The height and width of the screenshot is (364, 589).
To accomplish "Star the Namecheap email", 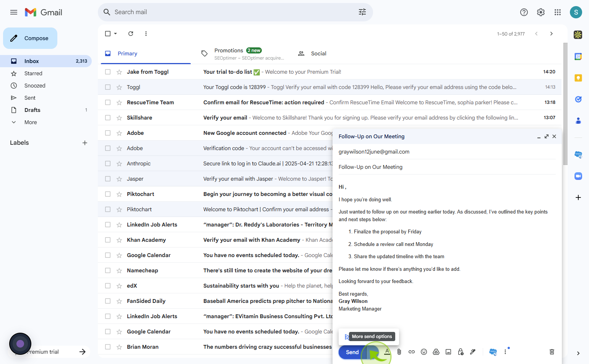I will 119,270.
